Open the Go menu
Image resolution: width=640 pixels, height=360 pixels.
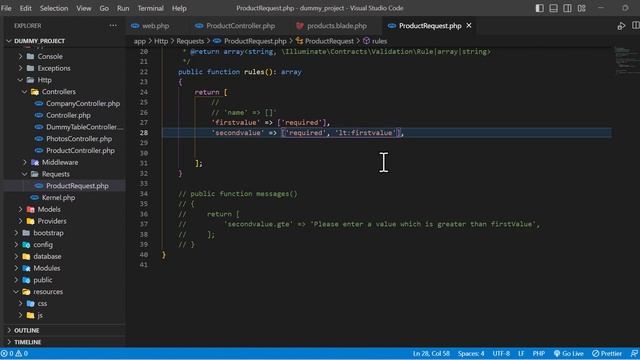click(x=104, y=8)
